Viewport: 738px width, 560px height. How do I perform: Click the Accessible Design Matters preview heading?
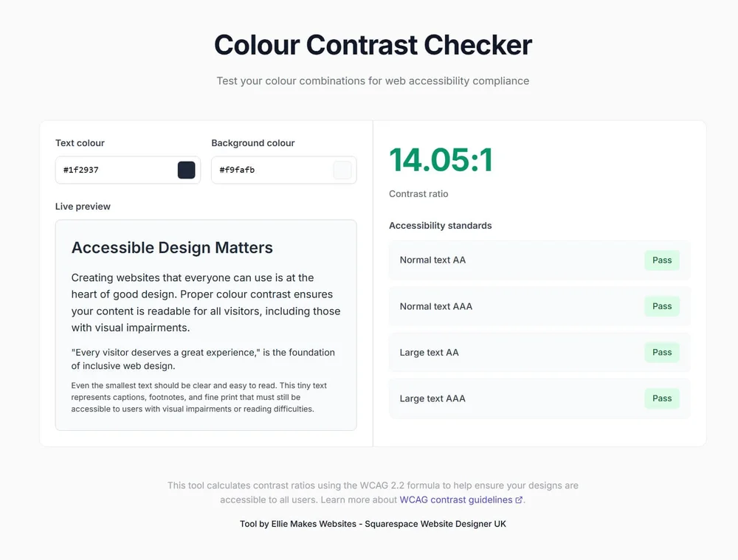point(172,247)
